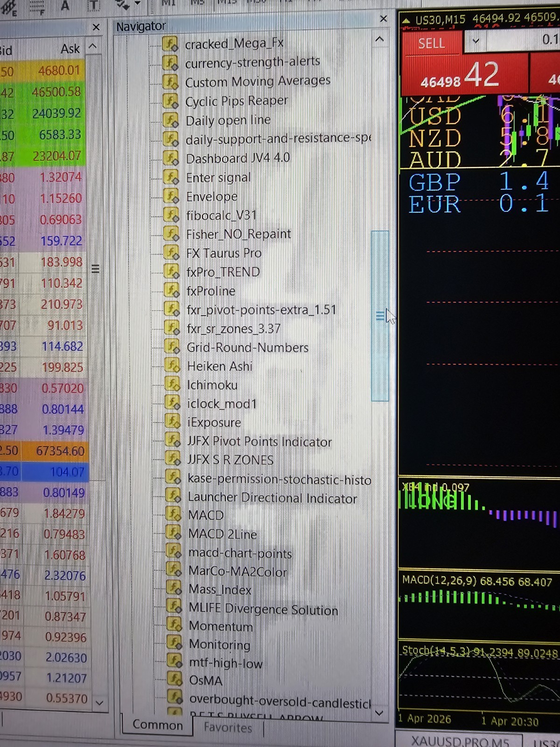Select MarCo-MA2Color indicator entry

(x=238, y=571)
